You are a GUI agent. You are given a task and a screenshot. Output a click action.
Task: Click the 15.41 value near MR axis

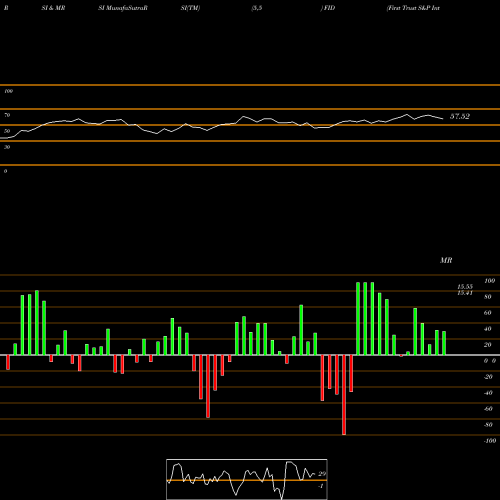465,293
